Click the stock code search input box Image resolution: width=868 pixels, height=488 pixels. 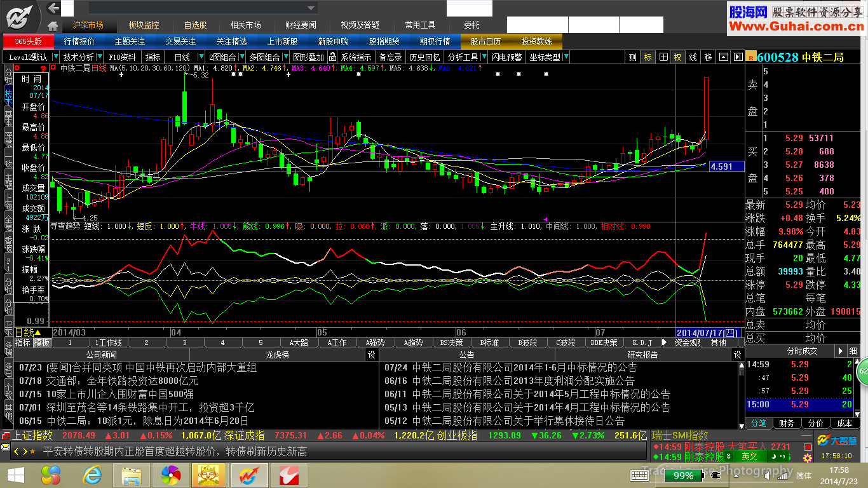[203, 8]
